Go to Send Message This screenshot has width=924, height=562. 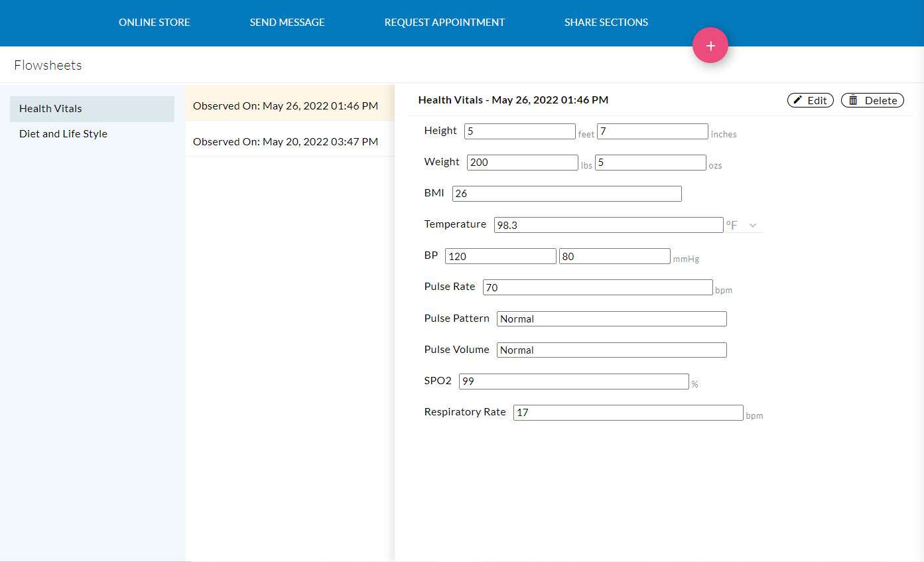tap(287, 23)
